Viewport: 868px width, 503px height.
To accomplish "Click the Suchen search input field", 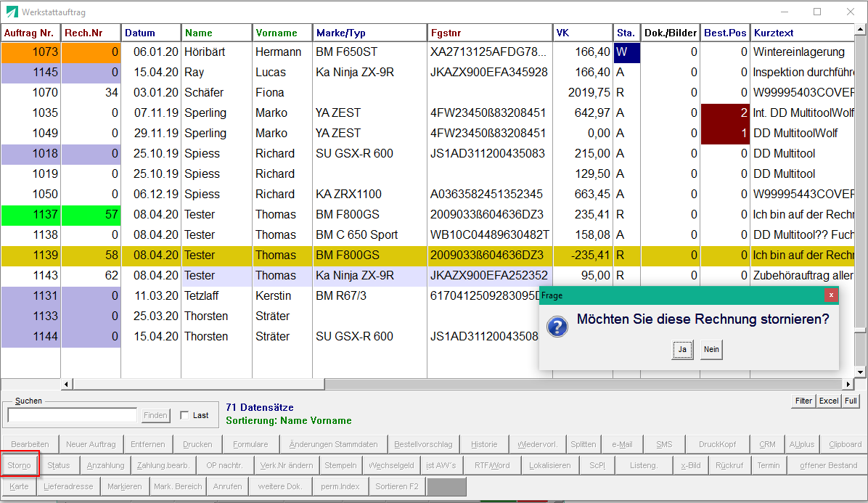I will (73, 415).
